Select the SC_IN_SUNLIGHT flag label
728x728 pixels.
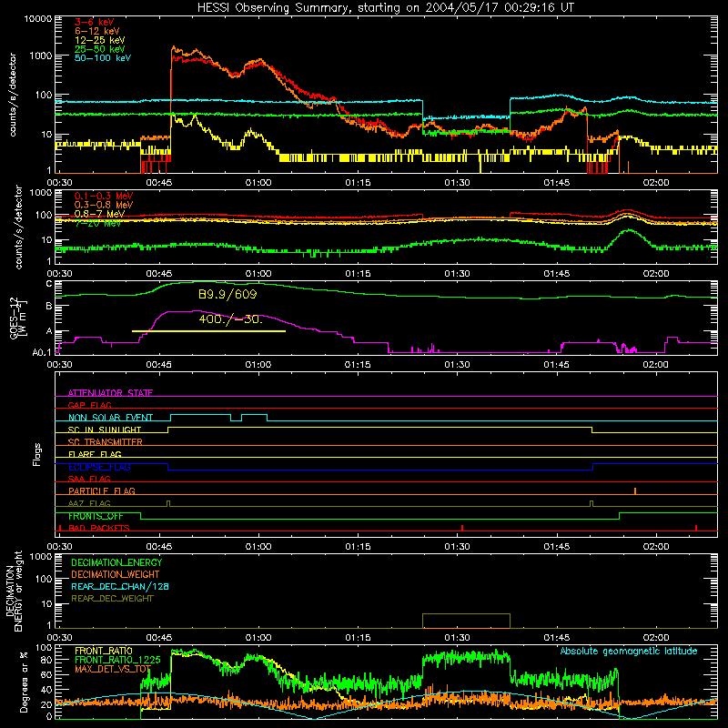(x=105, y=430)
